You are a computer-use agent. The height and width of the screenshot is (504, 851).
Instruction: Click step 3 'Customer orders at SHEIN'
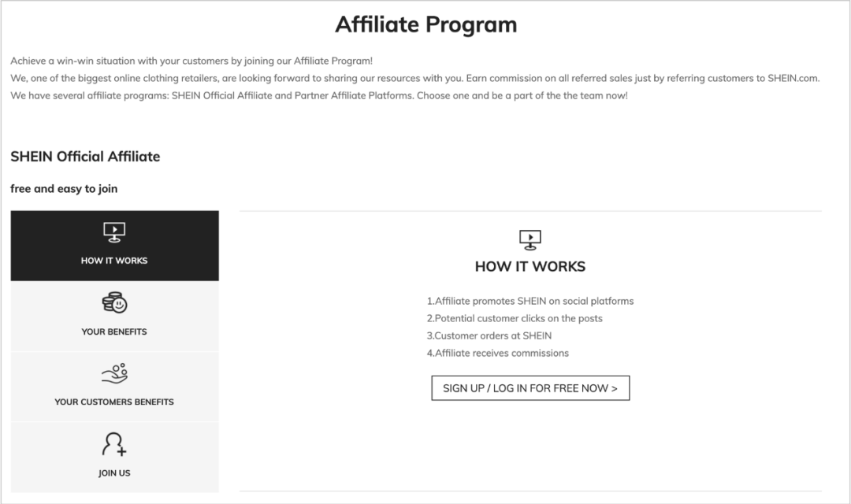pyautogui.click(x=489, y=335)
